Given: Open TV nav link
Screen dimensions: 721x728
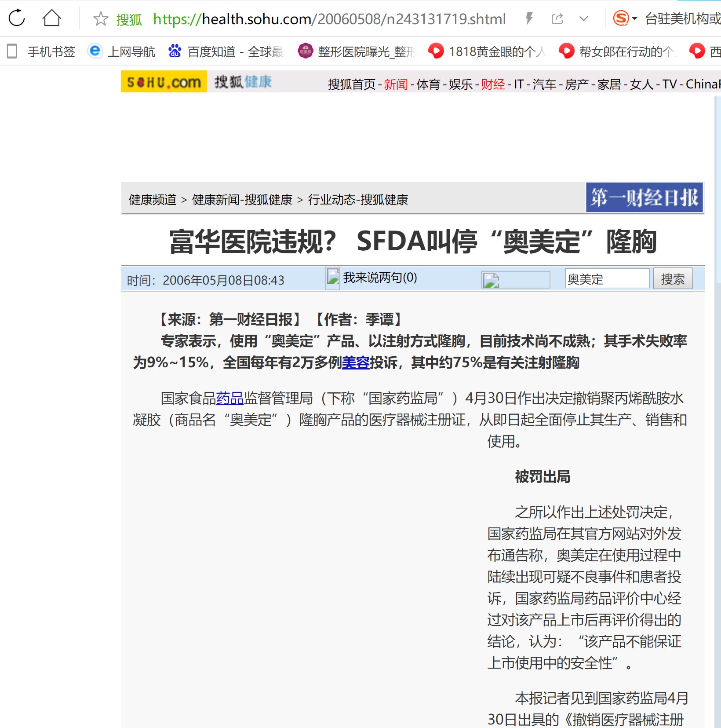Looking at the screenshot, I should tap(670, 84).
